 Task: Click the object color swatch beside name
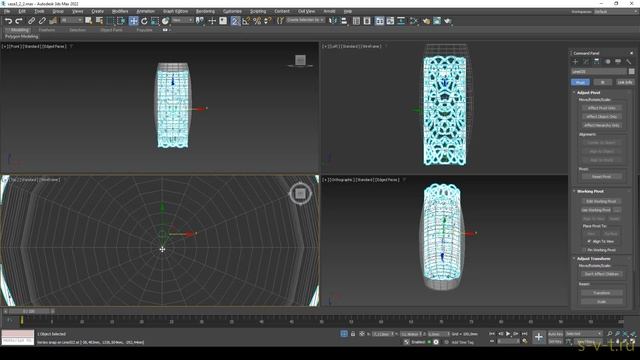(x=631, y=72)
